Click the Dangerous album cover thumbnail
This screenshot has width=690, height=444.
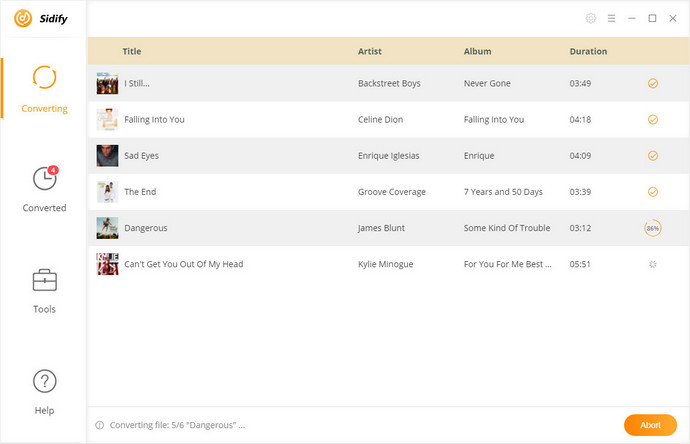(x=107, y=228)
